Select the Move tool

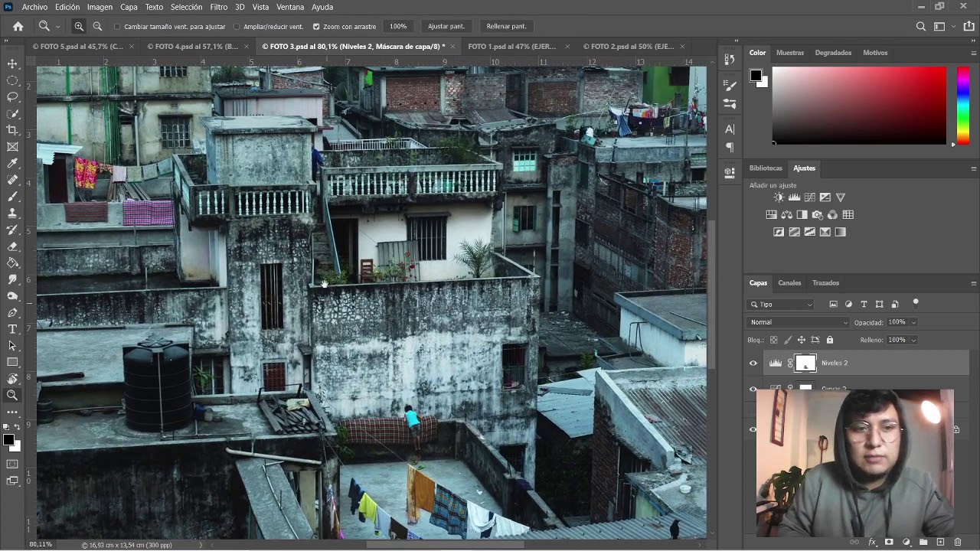click(12, 64)
